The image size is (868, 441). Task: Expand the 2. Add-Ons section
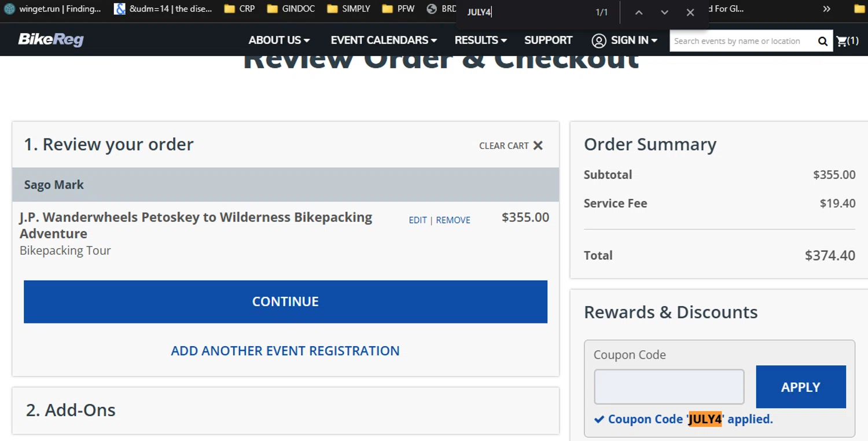click(x=285, y=410)
